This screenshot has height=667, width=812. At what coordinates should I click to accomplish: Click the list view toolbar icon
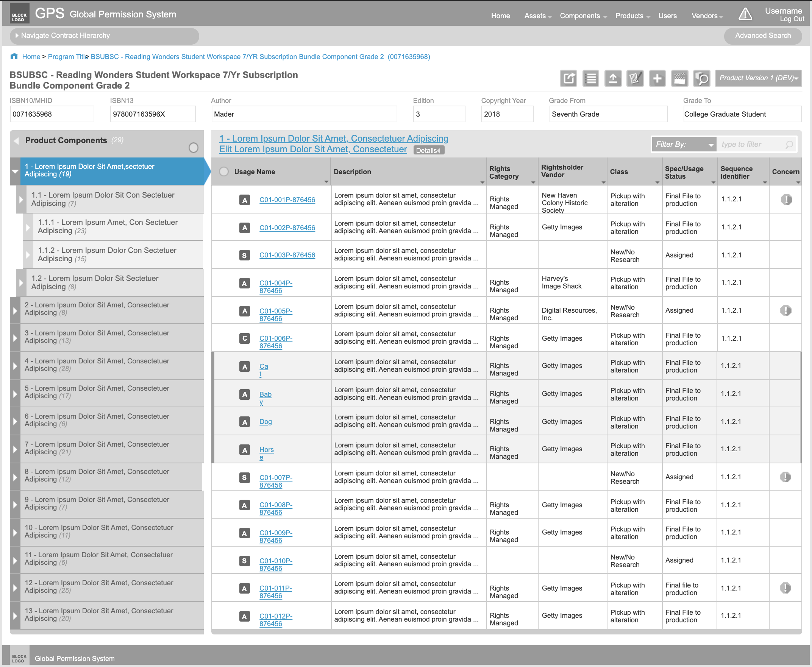[590, 78]
